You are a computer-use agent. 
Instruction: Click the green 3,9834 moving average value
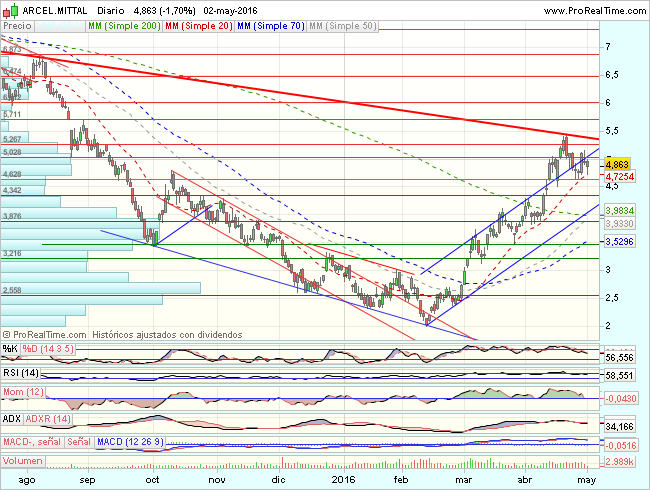tap(620, 211)
